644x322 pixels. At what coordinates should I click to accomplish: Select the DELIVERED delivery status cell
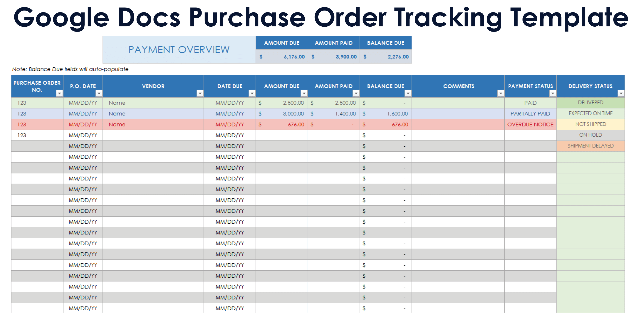click(x=591, y=102)
